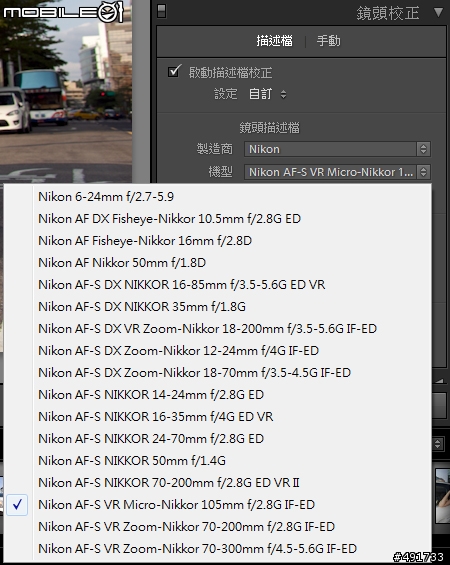Pick AF-S VR Zoom-Nikkor 70-200mm f/2.8G IF-ED
This screenshot has height=565, width=450.
coord(218,526)
